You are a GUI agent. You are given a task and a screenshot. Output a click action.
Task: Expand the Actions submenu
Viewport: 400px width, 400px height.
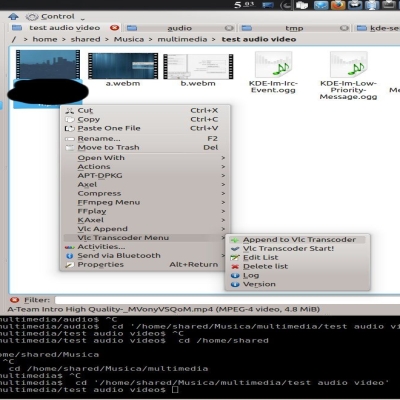(x=145, y=167)
